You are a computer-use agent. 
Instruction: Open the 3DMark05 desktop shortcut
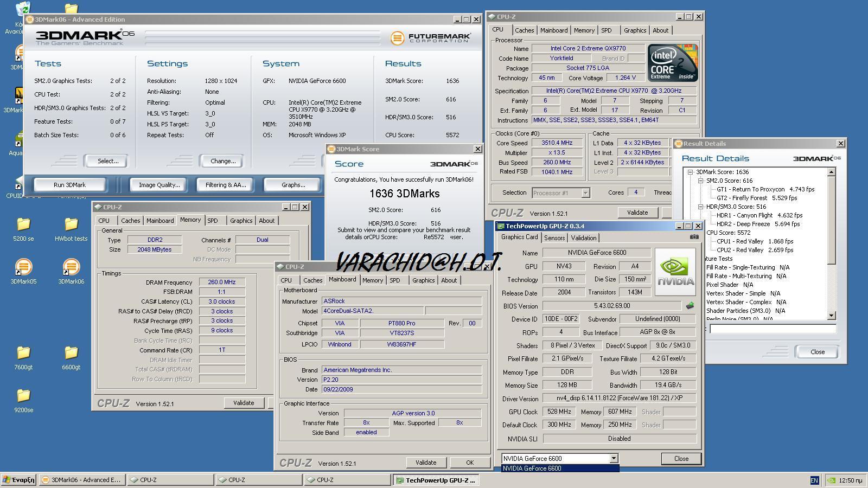coord(23,271)
